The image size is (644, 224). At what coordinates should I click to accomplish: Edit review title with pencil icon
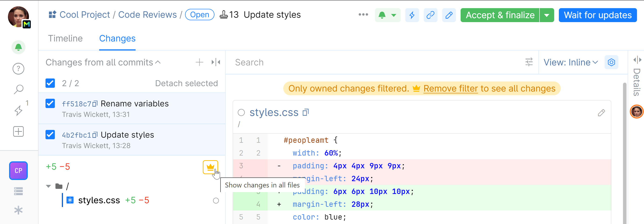[x=449, y=15]
